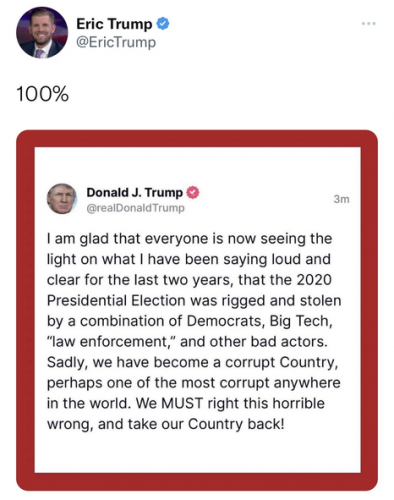Click the word MUST in the post

tap(182, 403)
